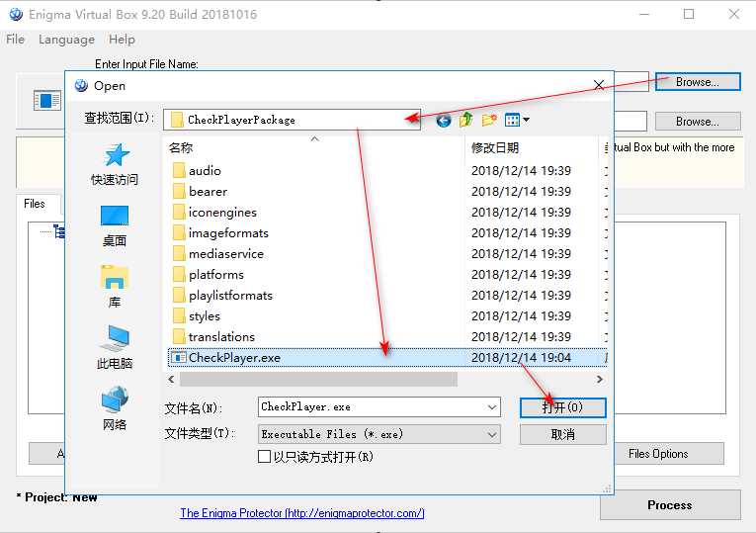Select the playlistformats folder
Screen dimensions: 756x533
222,296
